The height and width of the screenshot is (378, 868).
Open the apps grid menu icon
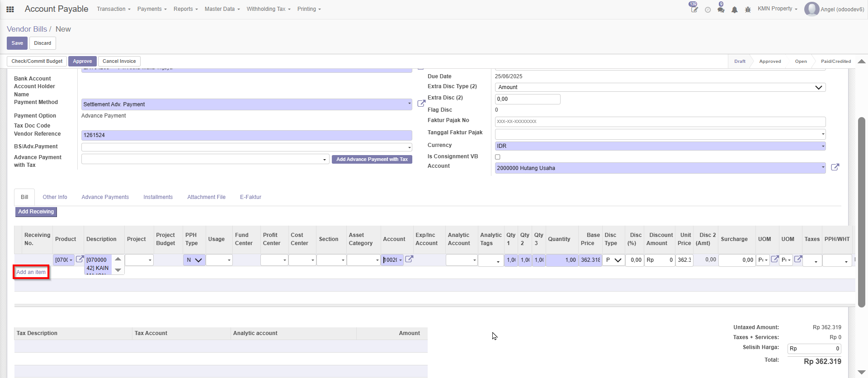[x=10, y=9]
